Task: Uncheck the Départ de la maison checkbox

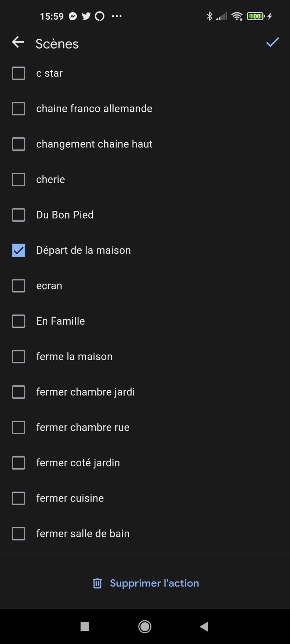Action: coord(19,250)
